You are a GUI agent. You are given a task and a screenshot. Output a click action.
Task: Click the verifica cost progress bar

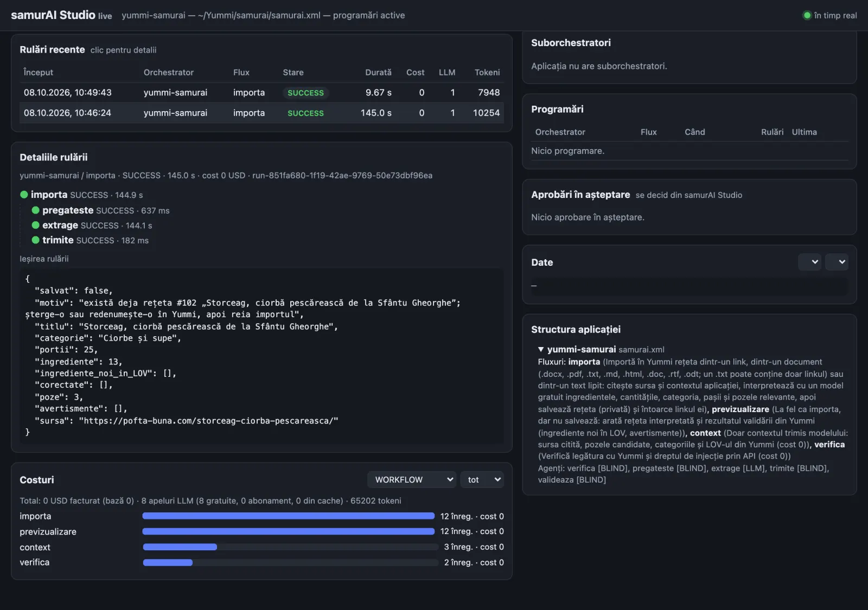click(x=290, y=562)
